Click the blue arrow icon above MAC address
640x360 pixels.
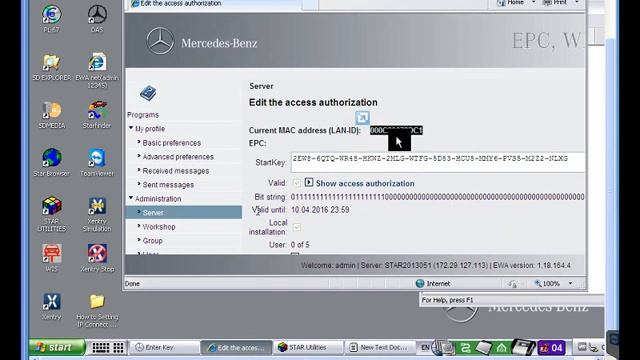(x=362, y=118)
